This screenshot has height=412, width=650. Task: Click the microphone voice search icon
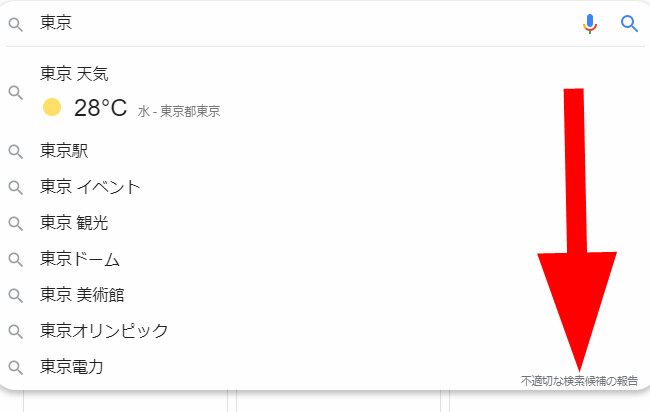click(x=591, y=23)
